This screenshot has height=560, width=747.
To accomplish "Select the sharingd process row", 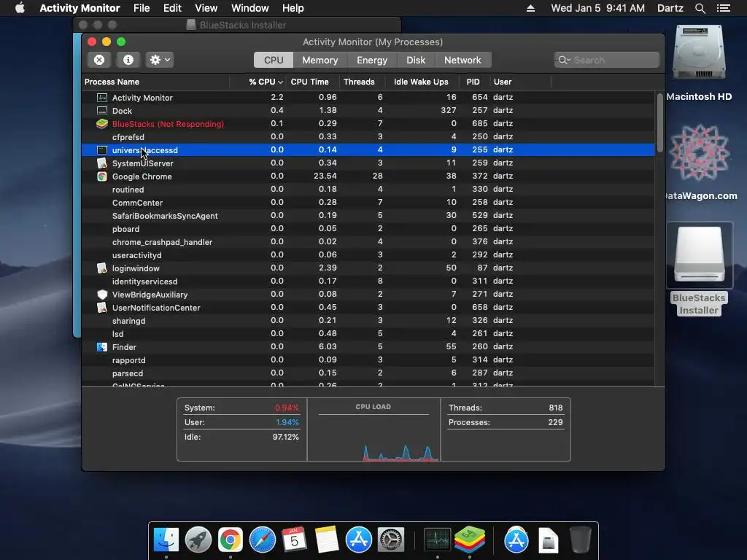I will [368, 321].
